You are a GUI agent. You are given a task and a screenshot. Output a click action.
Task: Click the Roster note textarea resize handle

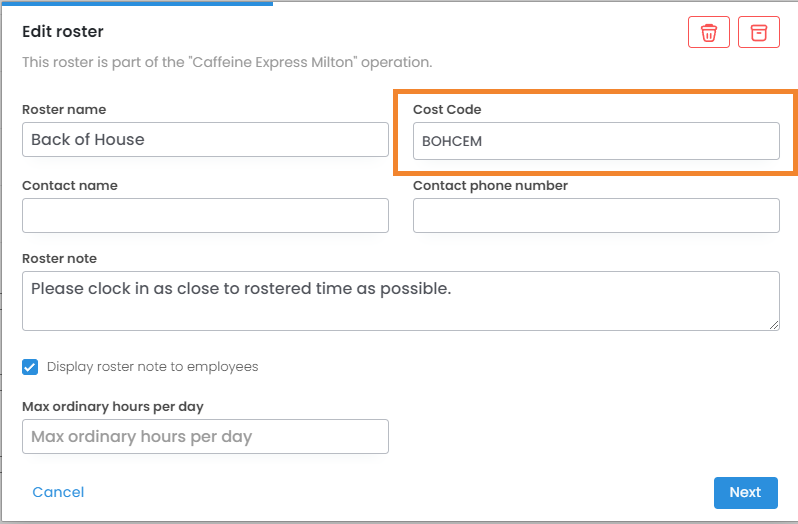click(x=773, y=323)
